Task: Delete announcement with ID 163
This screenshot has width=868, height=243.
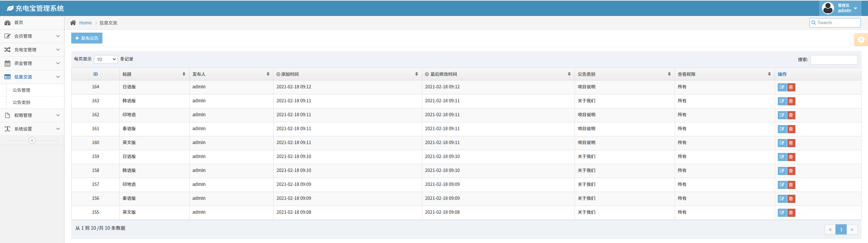Action: coord(791,101)
